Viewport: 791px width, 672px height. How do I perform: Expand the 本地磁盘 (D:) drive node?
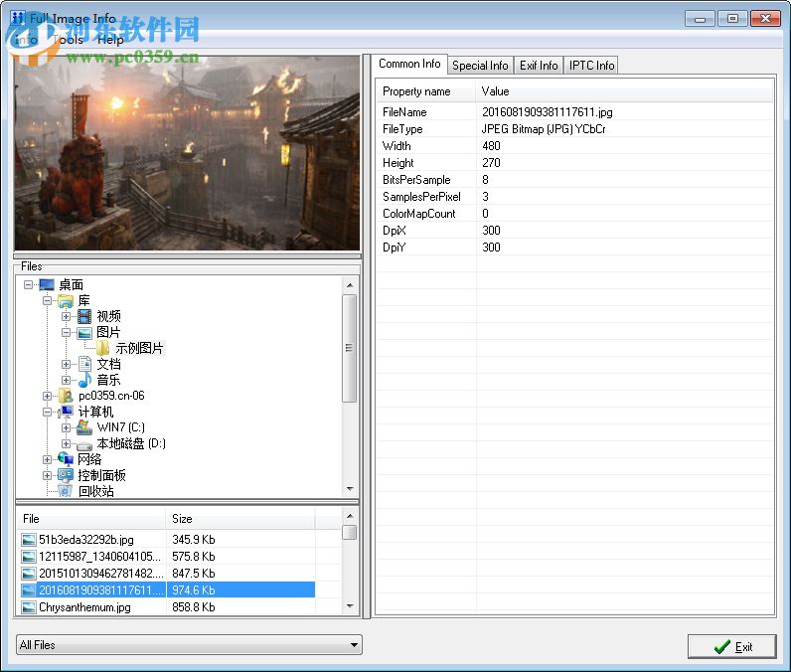[x=66, y=443]
